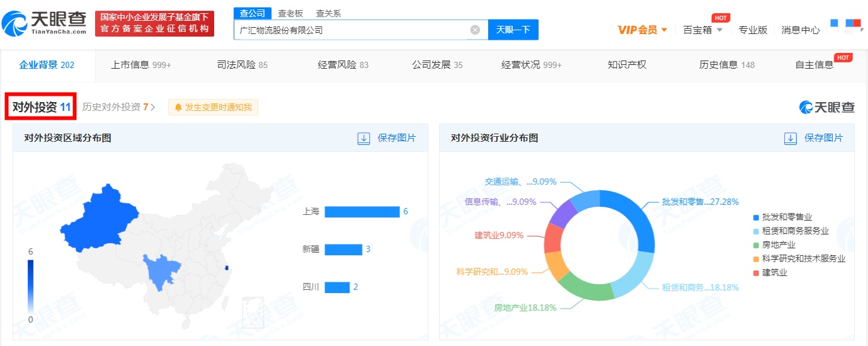The height and width of the screenshot is (346, 868).
Task: Click the red 国家中小企业发展子基金 banner
Action: click(155, 24)
